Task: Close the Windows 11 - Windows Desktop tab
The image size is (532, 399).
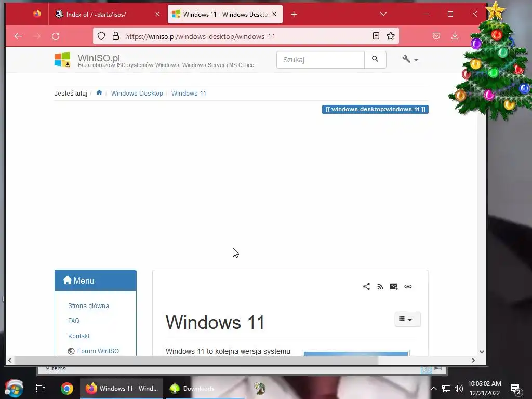Action: [274, 14]
